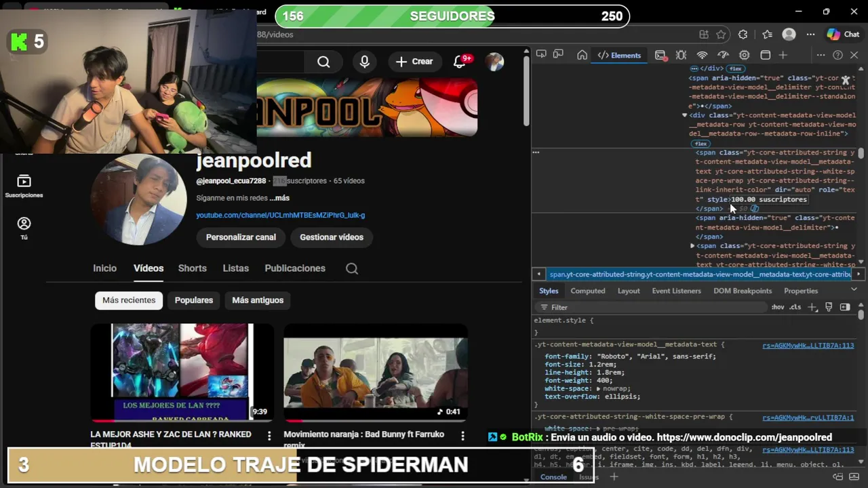Click the voice search microphone icon
Image resolution: width=868 pixels, height=488 pixels.
pyautogui.click(x=365, y=62)
